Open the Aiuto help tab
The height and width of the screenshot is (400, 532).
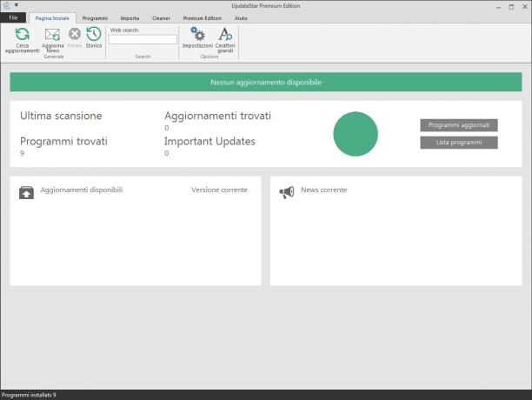tap(241, 18)
